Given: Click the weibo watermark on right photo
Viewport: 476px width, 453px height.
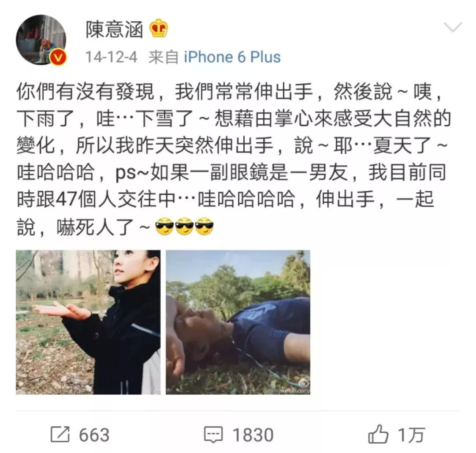Looking at the screenshot, I should tap(295, 388).
